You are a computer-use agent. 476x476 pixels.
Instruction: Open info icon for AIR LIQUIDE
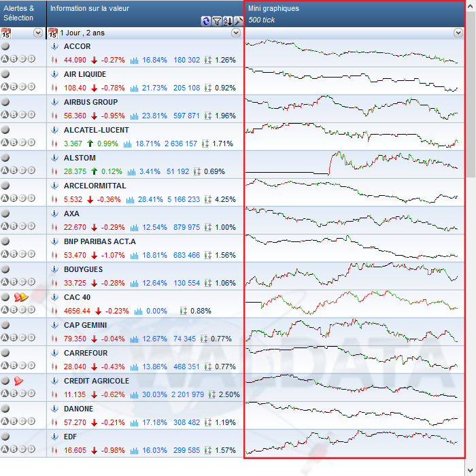point(54,74)
